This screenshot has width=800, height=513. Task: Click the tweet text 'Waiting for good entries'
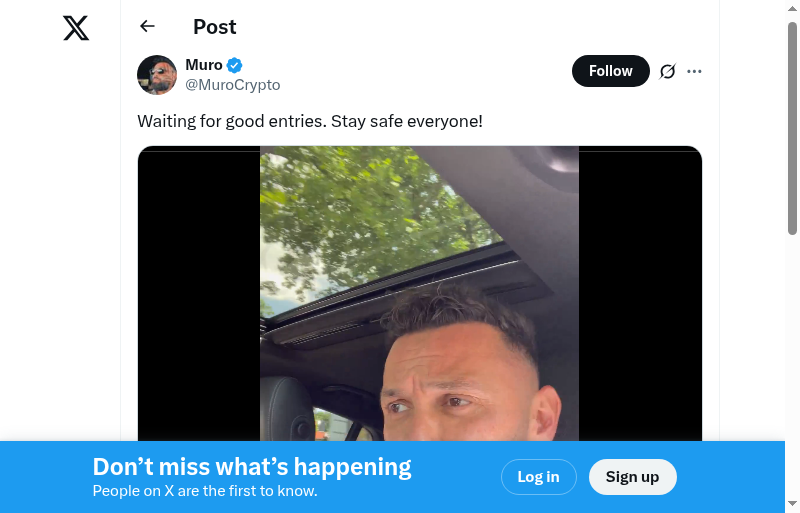pyautogui.click(x=232, y=121)
